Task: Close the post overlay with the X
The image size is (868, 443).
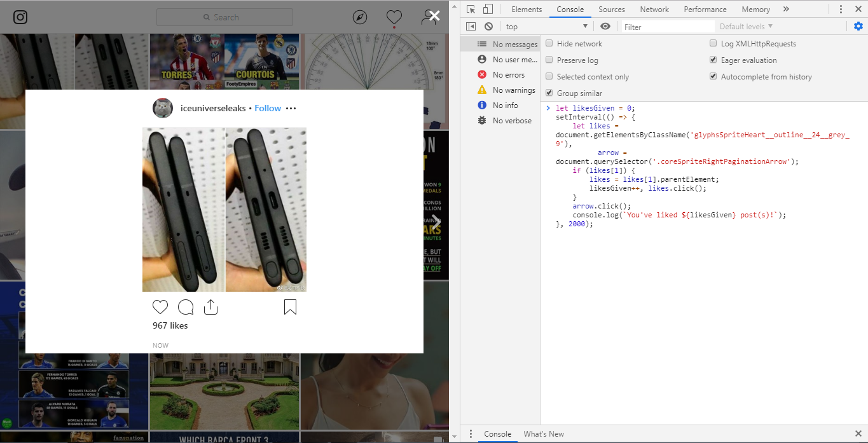Action: tap(434, 16)
